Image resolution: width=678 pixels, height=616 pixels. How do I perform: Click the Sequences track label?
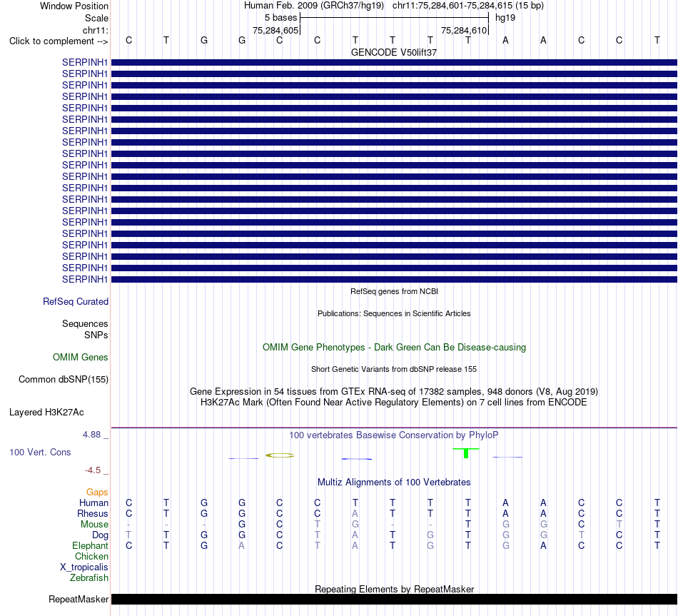pos(85,323)
